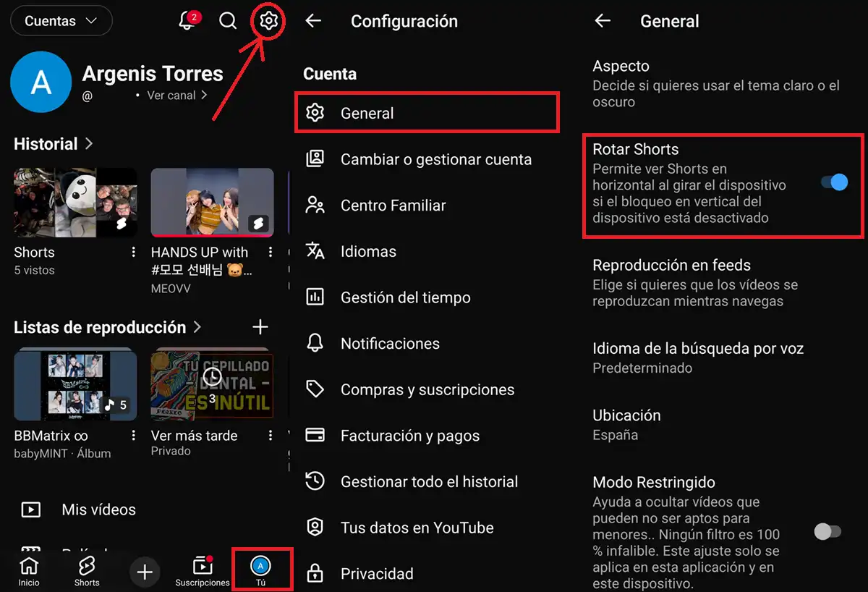This screenshot has height=592, width=868.
Task: Go back with the arrow on General screen
Action: [x=603, y=21]
